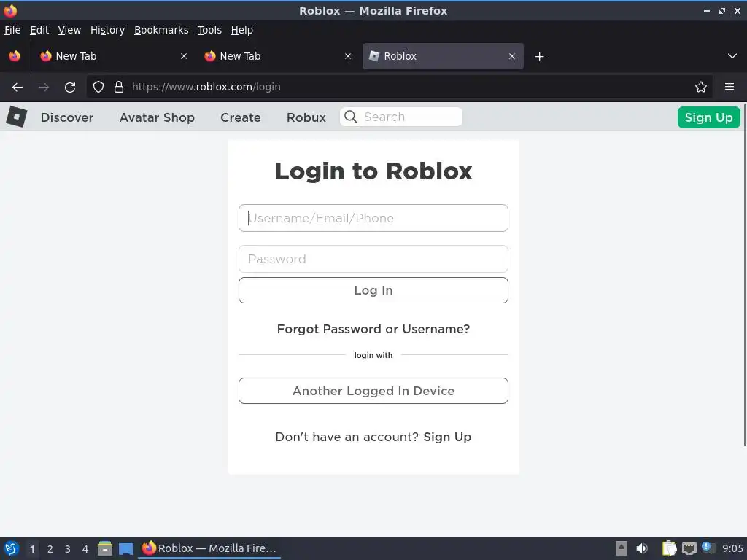Go back with the browser back arrow
Image resolution: width=747 pixels, height=560 pixels.
click(x=18, y=87)
